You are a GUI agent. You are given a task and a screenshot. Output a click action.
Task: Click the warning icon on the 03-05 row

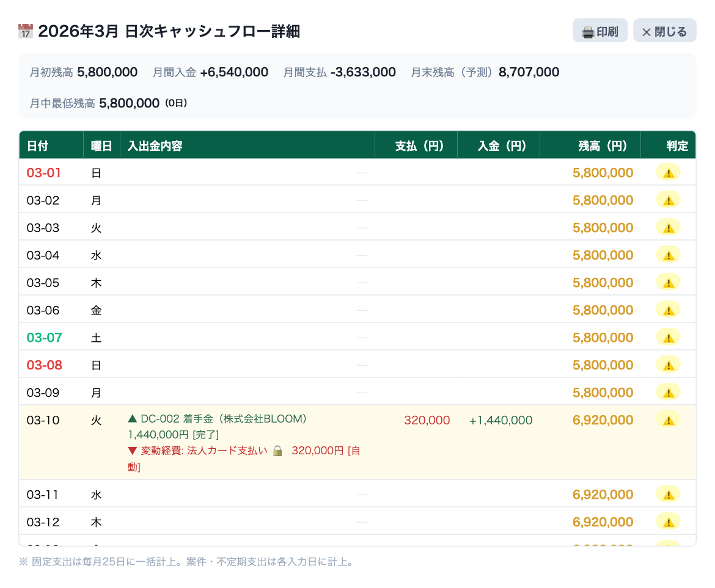click(x=668, y=282)
